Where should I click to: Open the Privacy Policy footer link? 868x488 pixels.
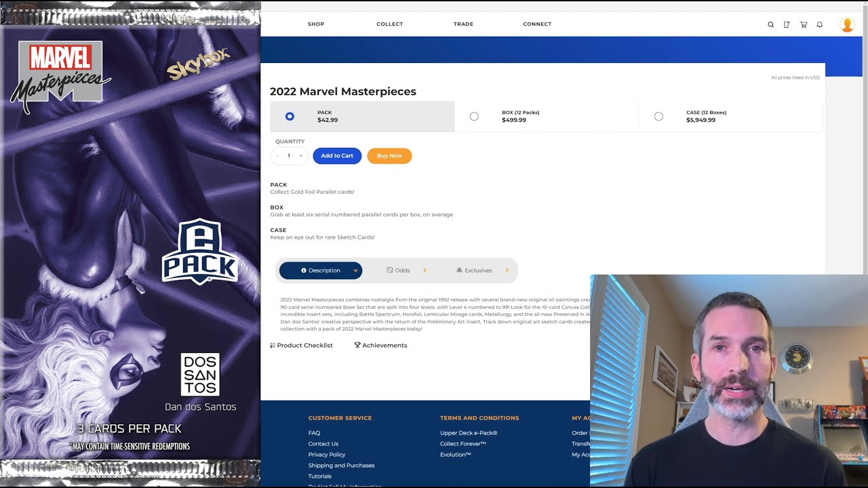point(327,455)
